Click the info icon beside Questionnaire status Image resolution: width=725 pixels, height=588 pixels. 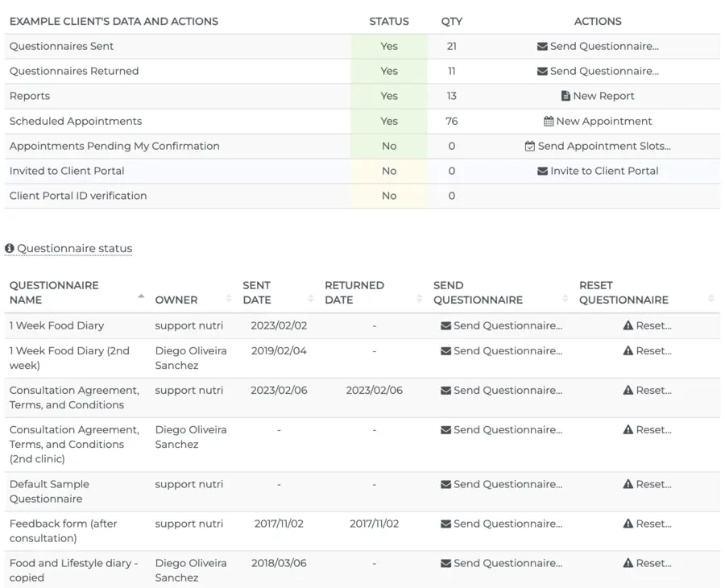coord(9,248)
